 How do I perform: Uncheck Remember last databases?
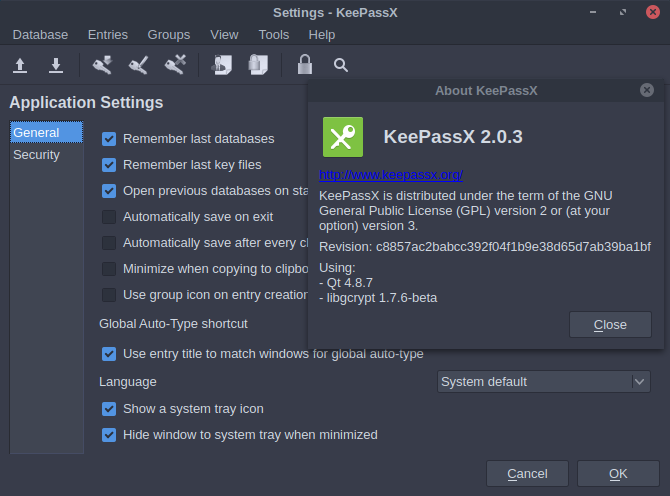109,139
